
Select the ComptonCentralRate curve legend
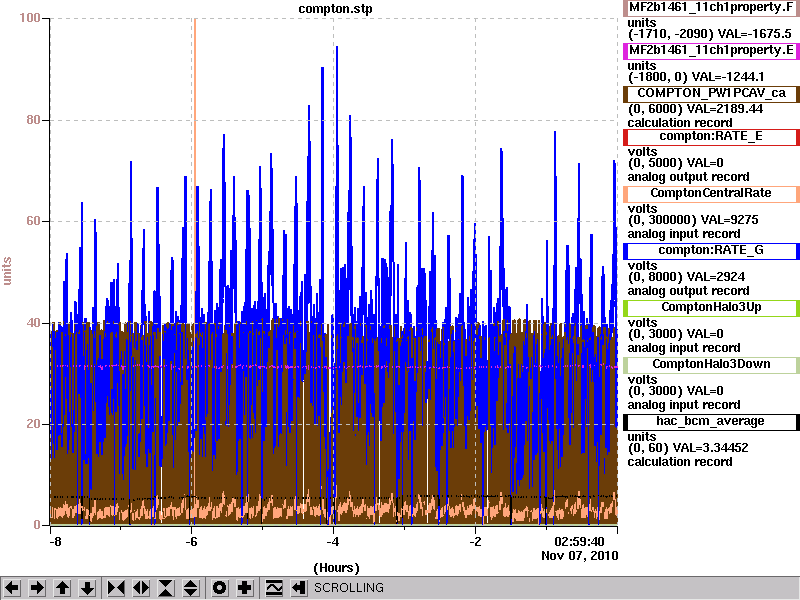711,193
